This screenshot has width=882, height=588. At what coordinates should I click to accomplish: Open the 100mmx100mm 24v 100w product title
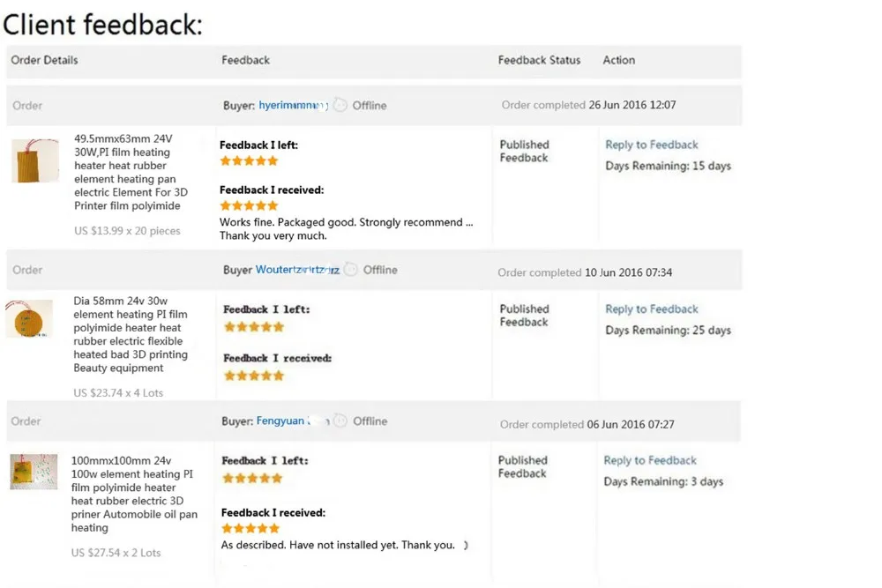tap(134, 494)
